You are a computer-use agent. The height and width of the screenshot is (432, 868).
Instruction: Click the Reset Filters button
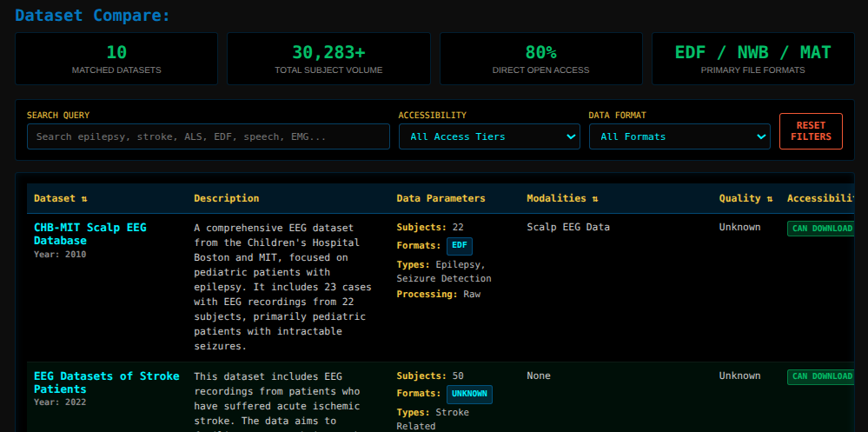tap(811, 131)
